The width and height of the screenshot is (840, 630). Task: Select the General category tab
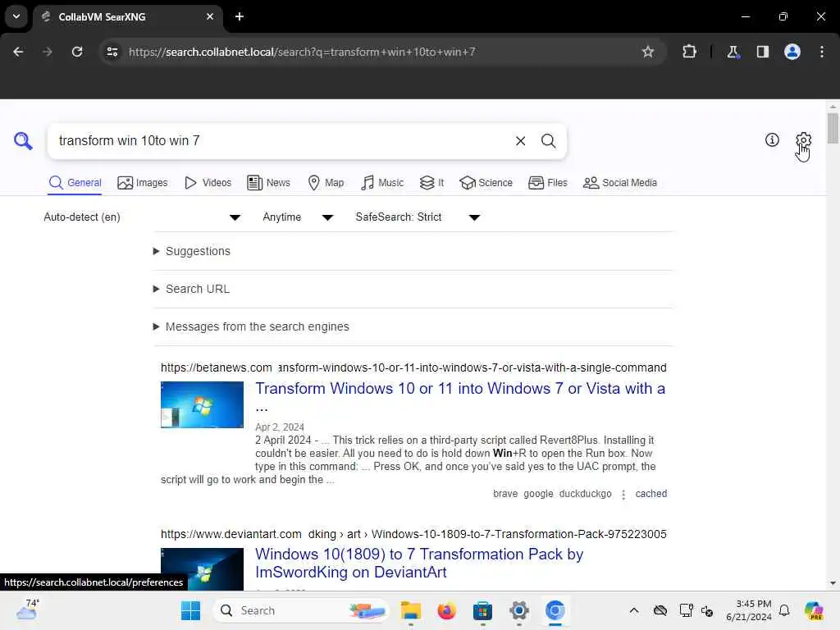pyautogui.click(x=75, y=183)
